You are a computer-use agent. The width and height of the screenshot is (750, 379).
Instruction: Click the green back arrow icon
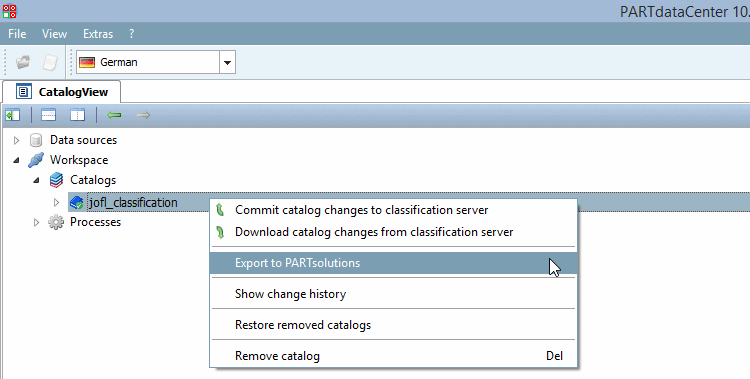[114, 115]
